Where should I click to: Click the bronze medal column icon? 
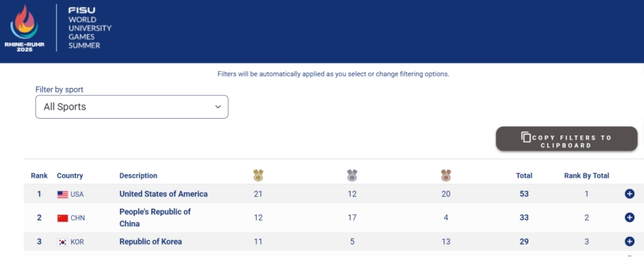(x=446, y=176)
